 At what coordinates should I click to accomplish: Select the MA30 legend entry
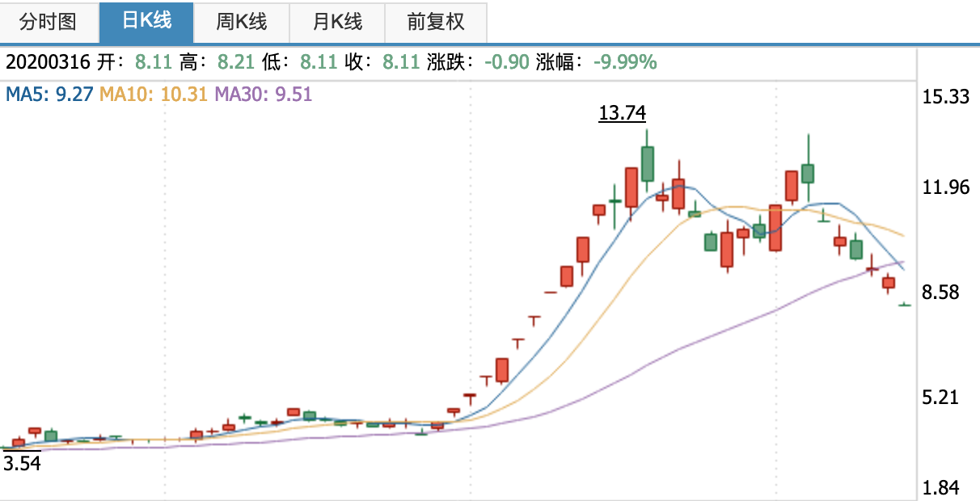click(263, 95)
